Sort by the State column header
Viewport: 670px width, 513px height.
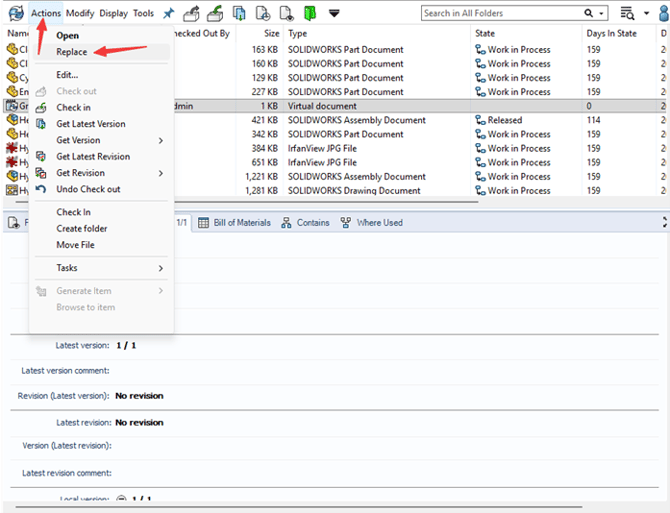485,33
